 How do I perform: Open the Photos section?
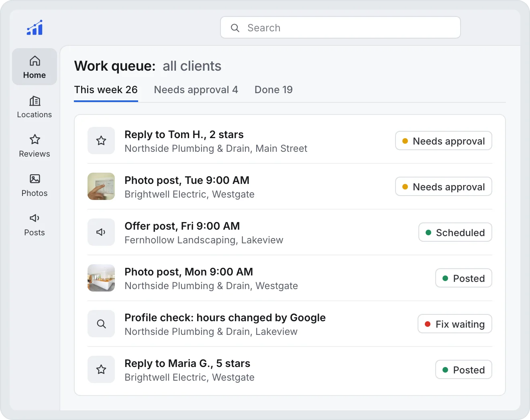coord(35,186)
